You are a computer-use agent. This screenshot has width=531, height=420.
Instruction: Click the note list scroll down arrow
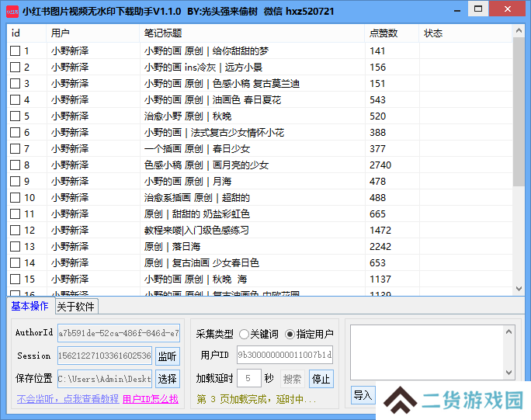[x=519, y=289]
